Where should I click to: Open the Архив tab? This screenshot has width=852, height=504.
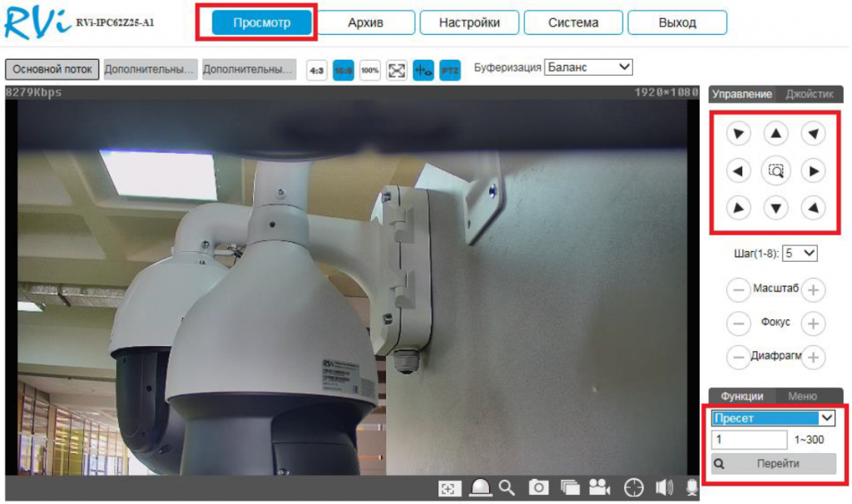(x=365, y=22)
